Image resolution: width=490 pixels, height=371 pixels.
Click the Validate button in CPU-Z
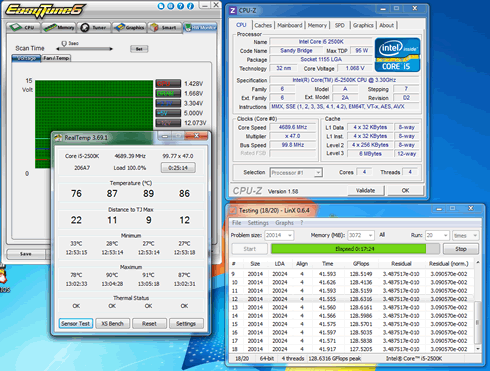[x=365, y=190]
